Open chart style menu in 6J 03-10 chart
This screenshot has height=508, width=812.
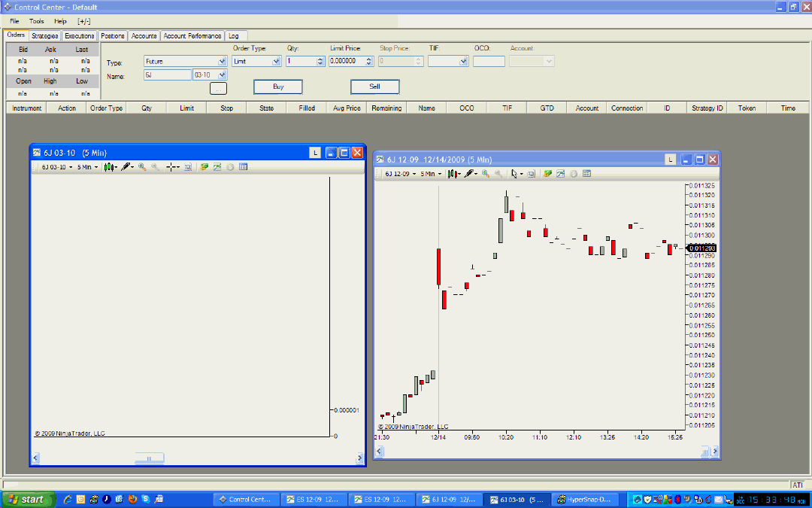[x=111, y=167]
